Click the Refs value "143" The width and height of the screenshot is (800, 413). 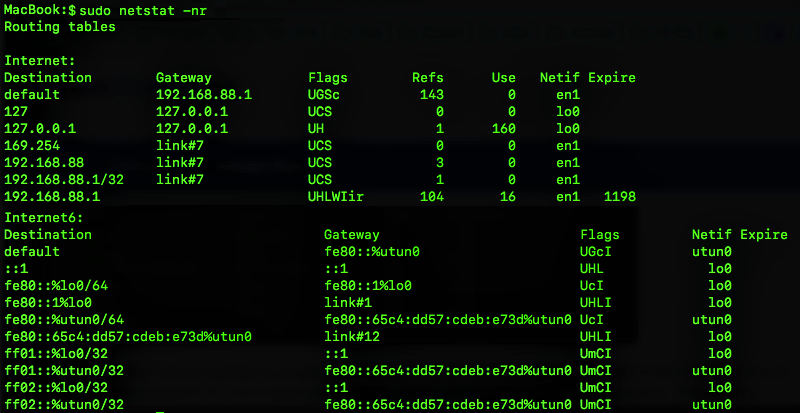point(432,95)
